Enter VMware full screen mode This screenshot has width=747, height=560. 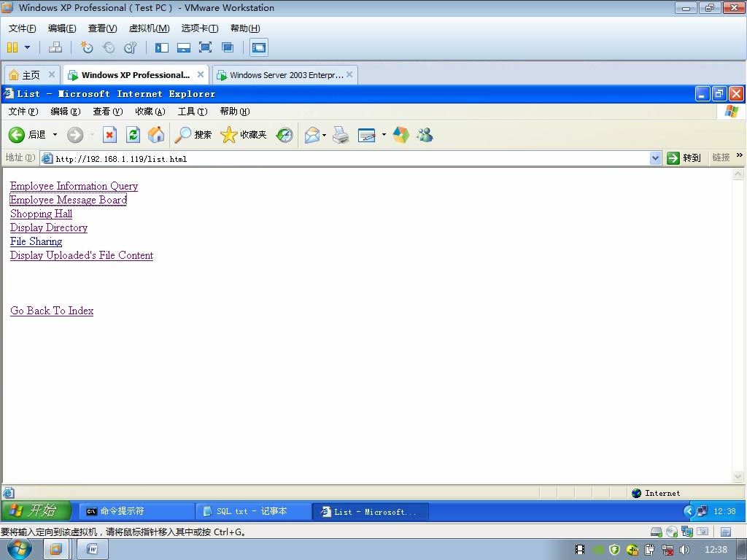(205, 47)
